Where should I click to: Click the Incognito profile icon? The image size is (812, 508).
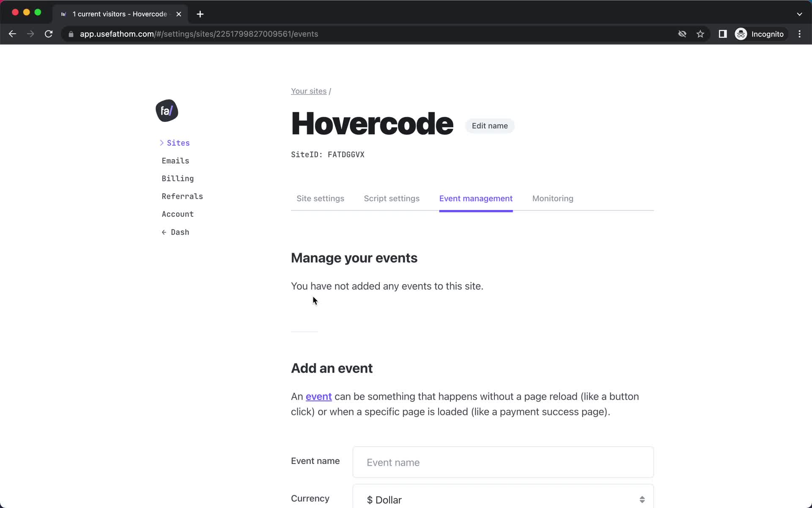pos(741,34)
